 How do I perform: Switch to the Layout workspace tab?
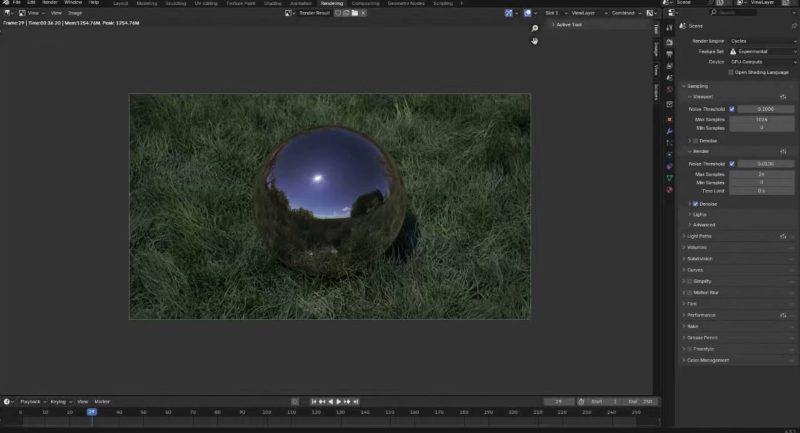click(x=120, y=3)
